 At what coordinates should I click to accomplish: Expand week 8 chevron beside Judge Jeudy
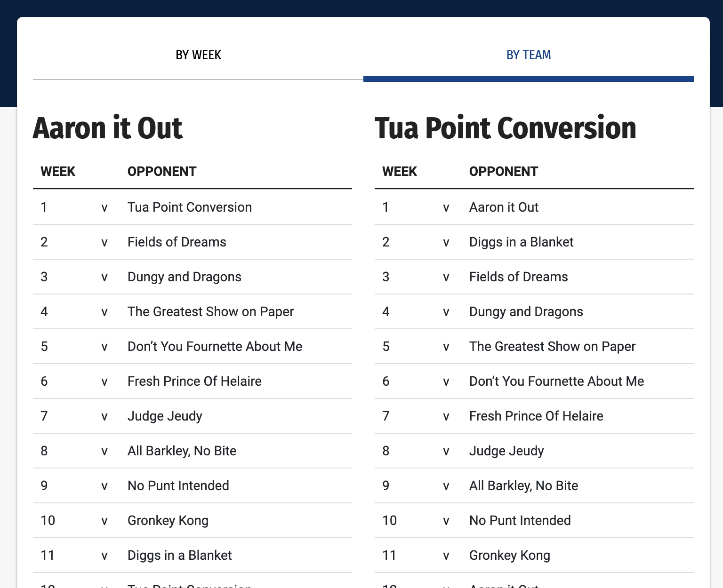[x=446, y=451]
